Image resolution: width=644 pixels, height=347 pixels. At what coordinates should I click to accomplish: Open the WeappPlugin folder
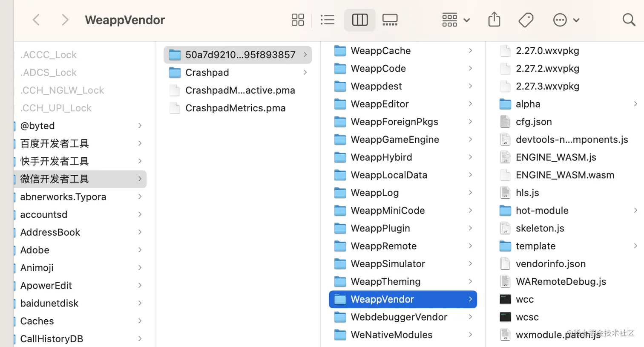pyautogui.click(x=403, y=228)
